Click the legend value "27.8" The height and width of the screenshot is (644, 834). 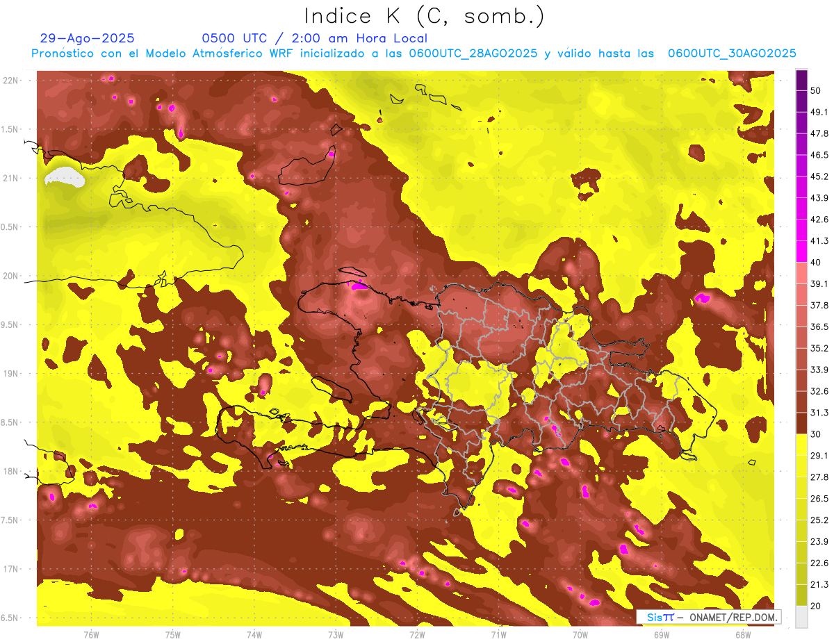click(x=819, y=477)
